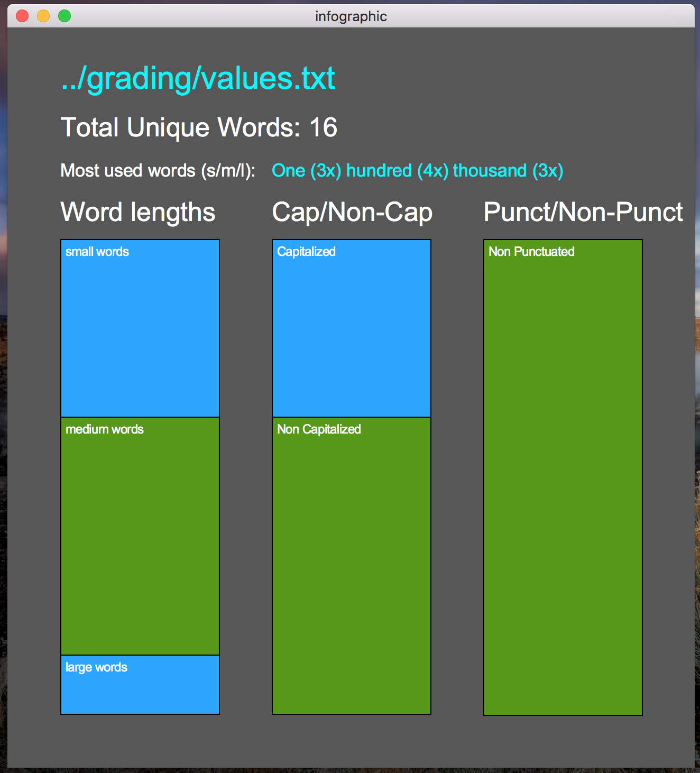Image resolution: width=700 pixels, height=773 pixels.
Task: Click the Word lengths column heading
Action: point(137,212)
